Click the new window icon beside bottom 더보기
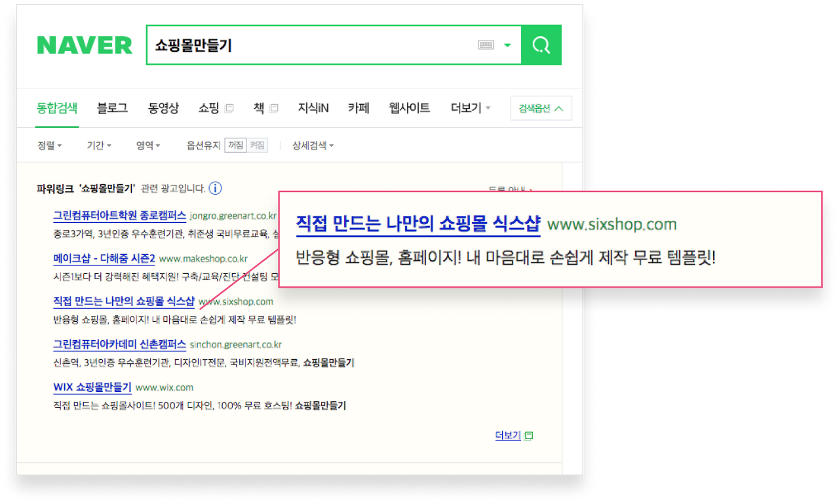Screen dimensions: 839x504 click(x=528, y=436)
